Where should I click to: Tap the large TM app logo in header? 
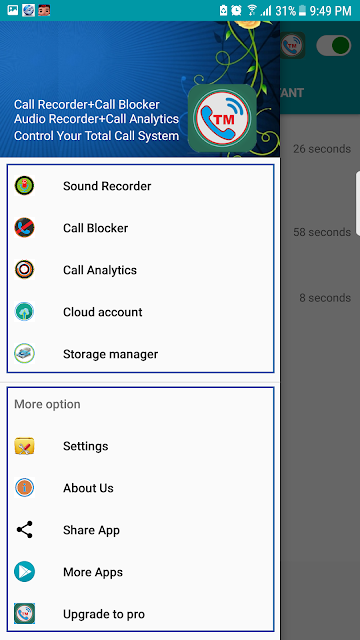(x=222, y=118)
